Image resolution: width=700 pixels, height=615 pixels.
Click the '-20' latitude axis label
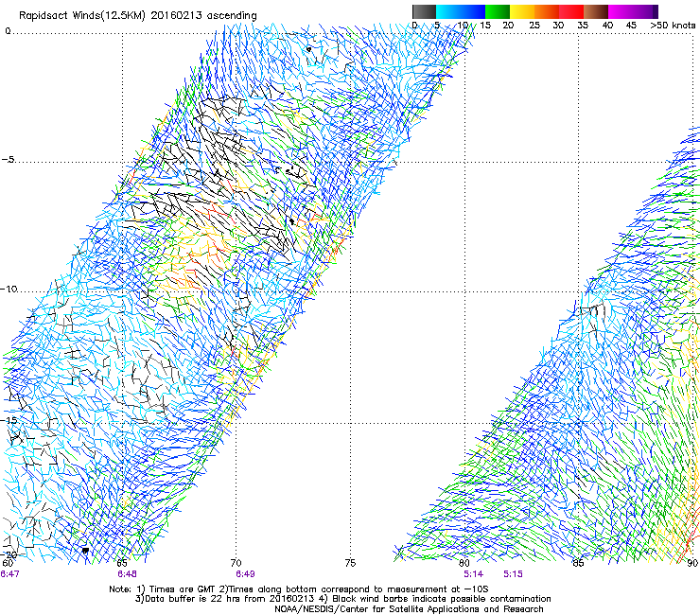pyautogui.click(x=9, y=554)
